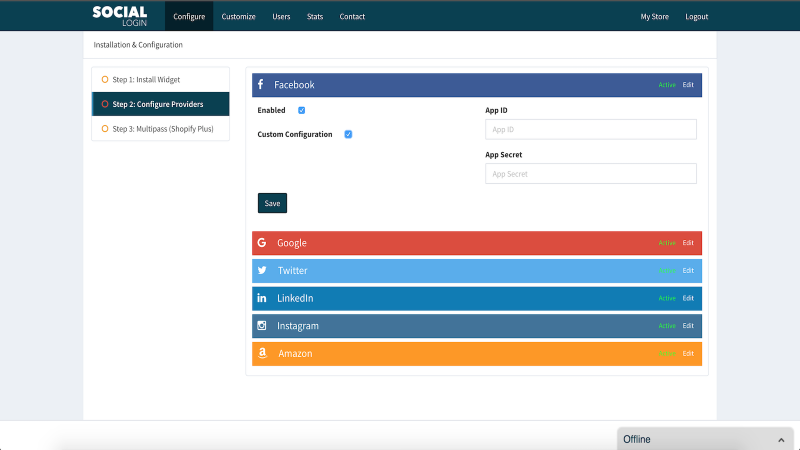This screenshot has width=800, height=450.
Task: Open the My Store link
Action: click(x=654, y=16)
